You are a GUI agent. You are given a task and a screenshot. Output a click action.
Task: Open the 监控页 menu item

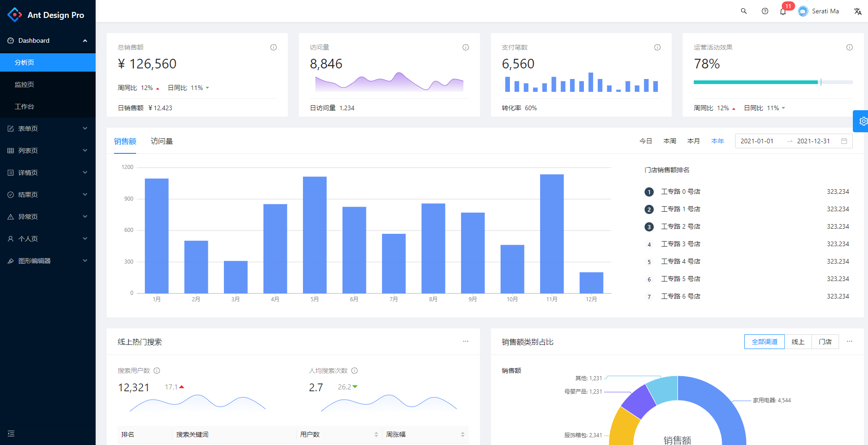(48, 84)
